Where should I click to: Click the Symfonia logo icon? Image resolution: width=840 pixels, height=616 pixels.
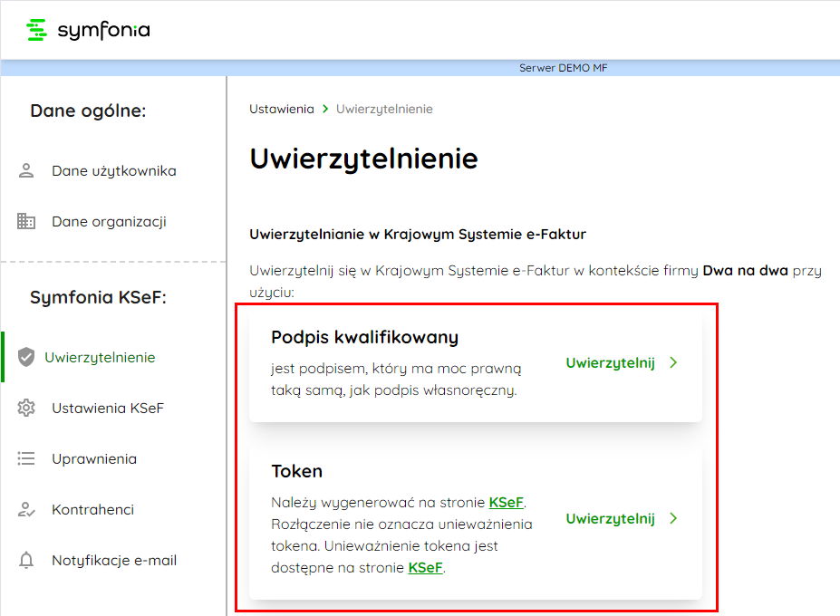click(x=36, y=30)
